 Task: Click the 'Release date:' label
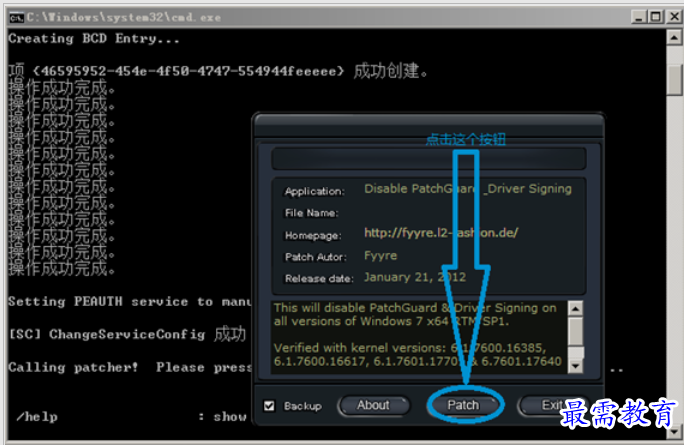coord(319,278)
